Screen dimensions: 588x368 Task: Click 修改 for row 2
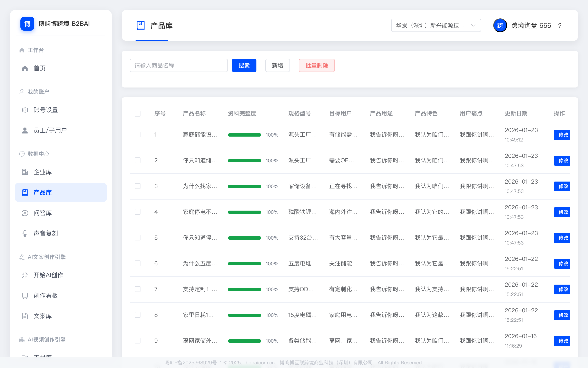click(x=562, y=161)
